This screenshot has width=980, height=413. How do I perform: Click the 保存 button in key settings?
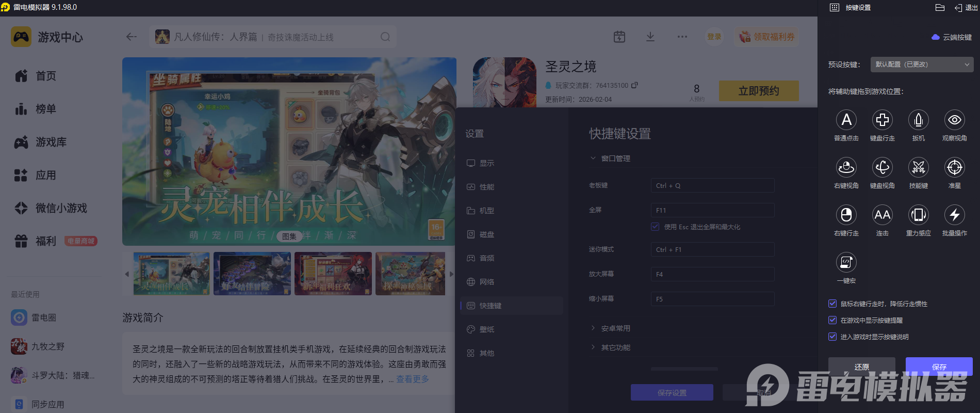(x=939, y=367)
